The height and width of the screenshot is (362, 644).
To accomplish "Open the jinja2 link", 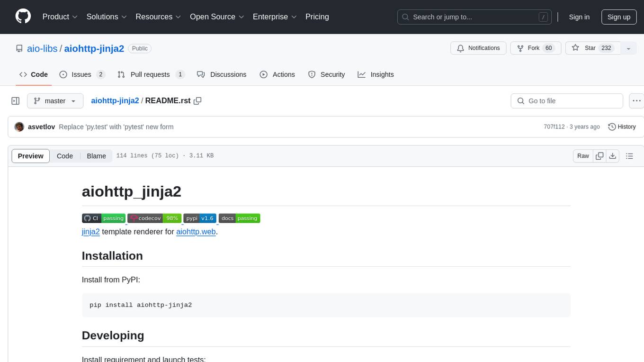I will coord(91,232).
